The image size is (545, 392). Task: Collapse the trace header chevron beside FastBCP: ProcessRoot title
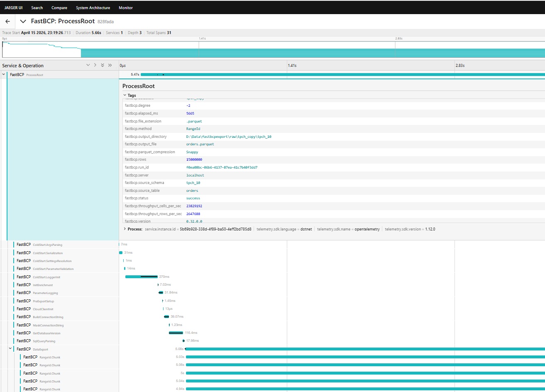[x=23, y=21]
